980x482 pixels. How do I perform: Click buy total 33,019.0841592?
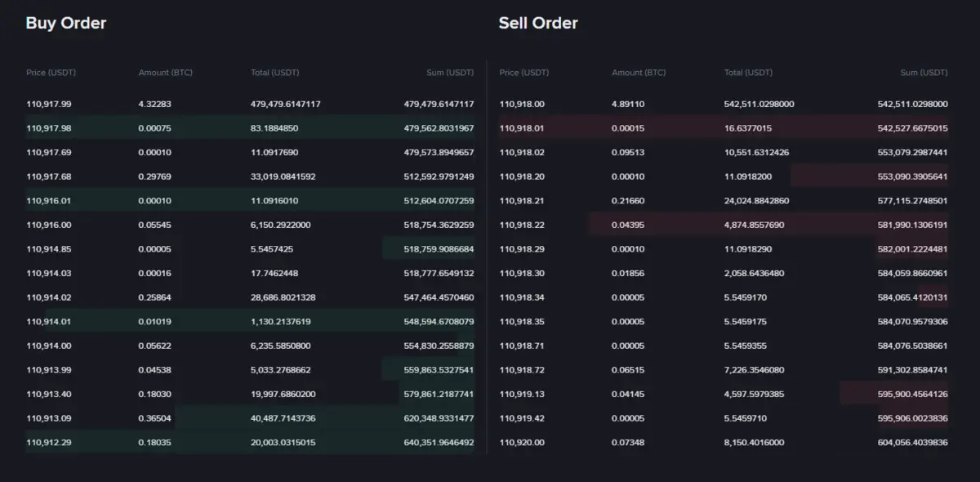pyautogui.click(x=283, y=176)
